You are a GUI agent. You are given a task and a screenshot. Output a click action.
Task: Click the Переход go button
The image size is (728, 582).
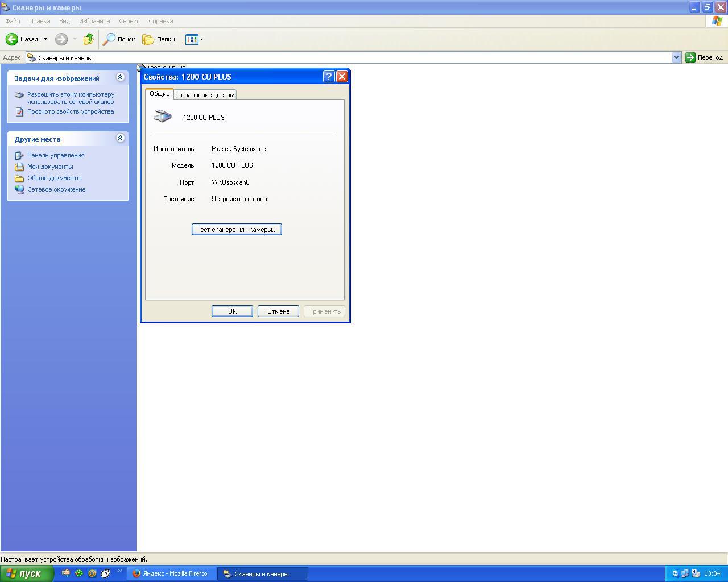704,57
